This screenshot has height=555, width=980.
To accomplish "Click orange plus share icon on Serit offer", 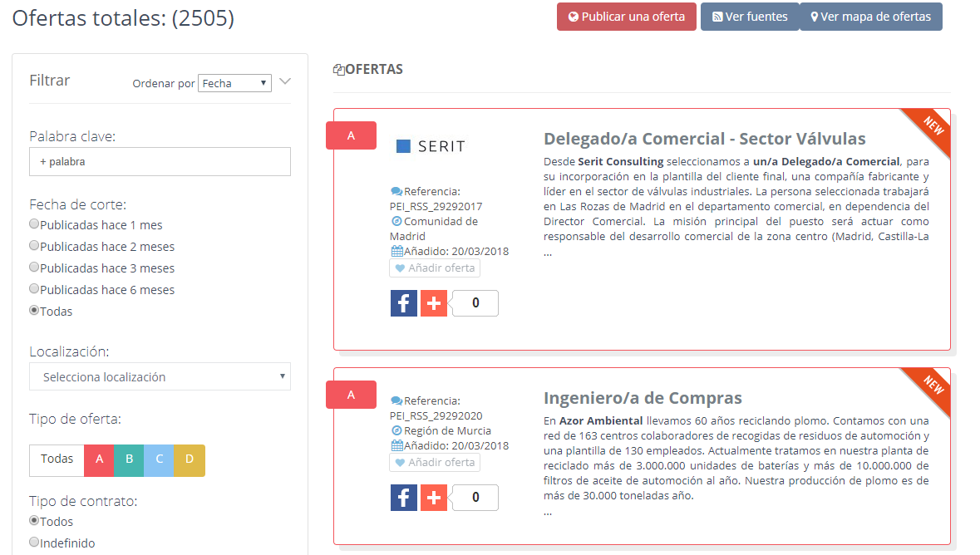I will 433,303.
